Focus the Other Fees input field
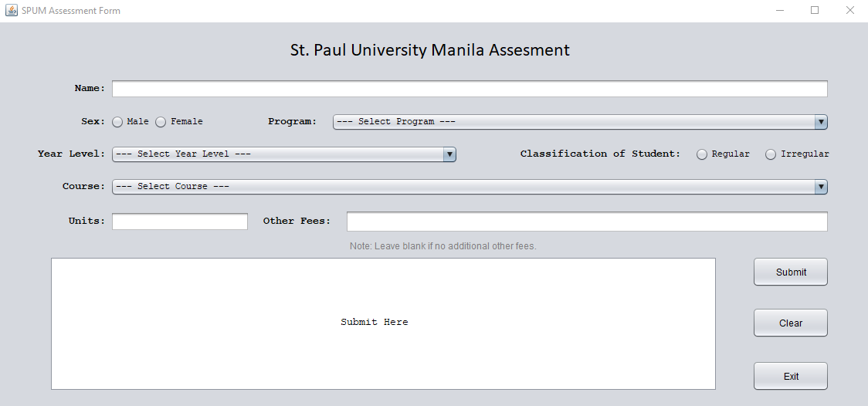The width and height of the screenshot is (868, 406). pyautogui.click(x=587, y=222)
